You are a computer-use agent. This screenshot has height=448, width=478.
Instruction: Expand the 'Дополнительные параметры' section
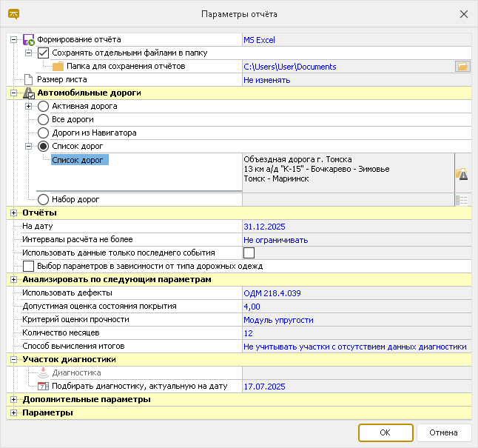click(13, 400)
